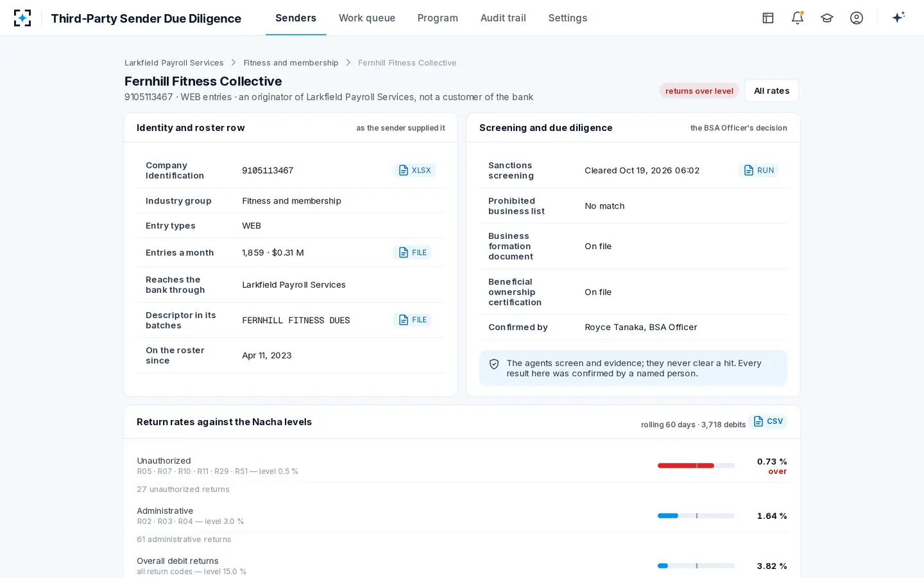This screenshot has height=578, width=924.
Task: Click the 0.73 % unauthorized rate
Action: [772, 462]
